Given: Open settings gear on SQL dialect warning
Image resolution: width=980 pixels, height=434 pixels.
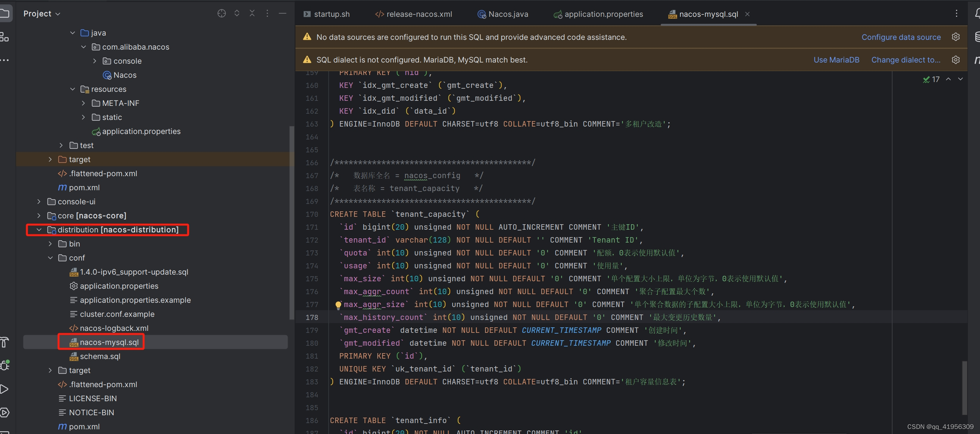Looking at the screenshot, I should coord(956,60).
